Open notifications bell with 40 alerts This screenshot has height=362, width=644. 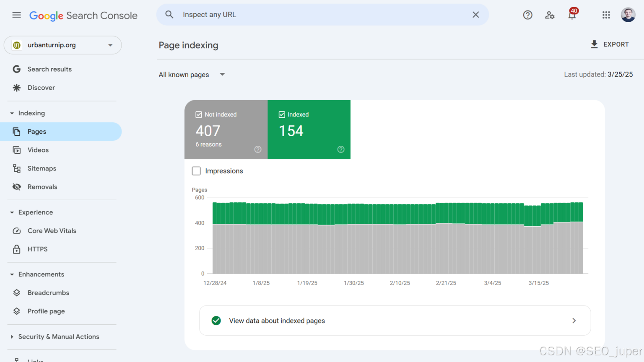572,14
